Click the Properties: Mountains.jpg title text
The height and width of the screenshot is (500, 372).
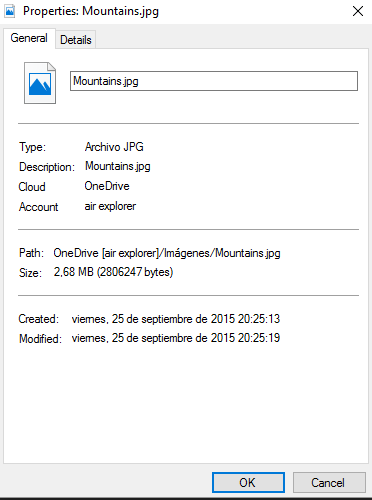coord(91,11)
